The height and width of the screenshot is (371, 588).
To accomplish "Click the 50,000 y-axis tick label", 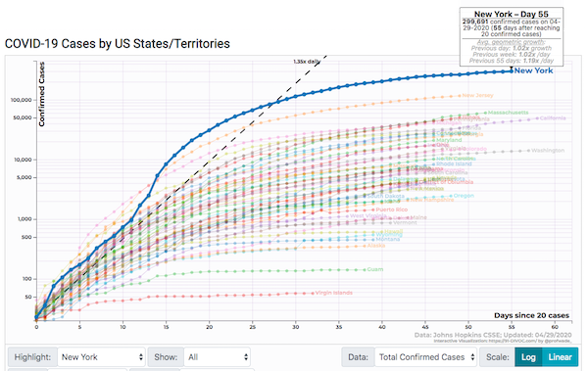I will point(23,117).
